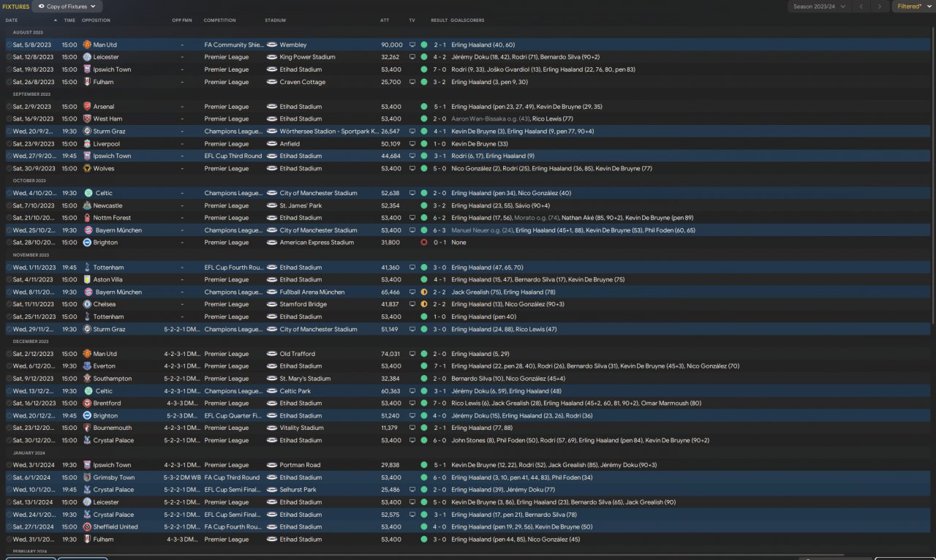Image resolution: width=936 pixels, height=560 pixels.
Task: Click the stadium icon beside Wembley
Action: (x=272, y=45)
